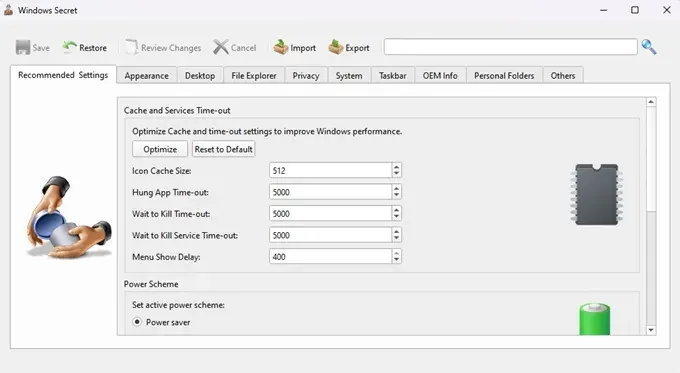Decrease Icon Cache Size with down arrow
680x373 pixels.
pyautogui.click(x=396, y=173)
